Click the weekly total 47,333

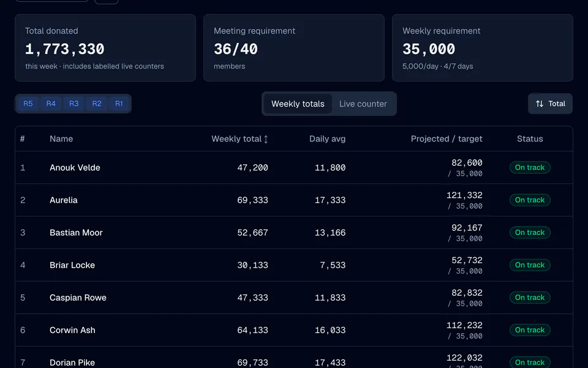pyautogui.click(x=253, y=297)
